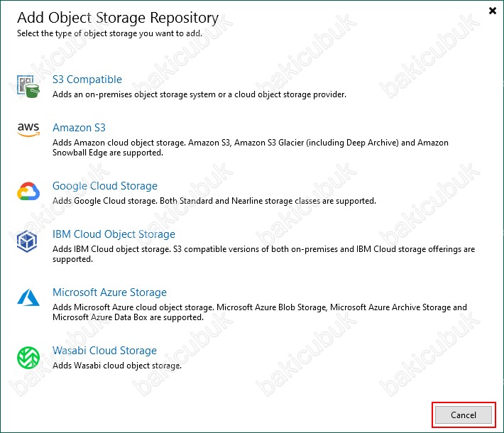Click the Google Cloud logo icon
The image size is (504, 433).
[28, 191]
